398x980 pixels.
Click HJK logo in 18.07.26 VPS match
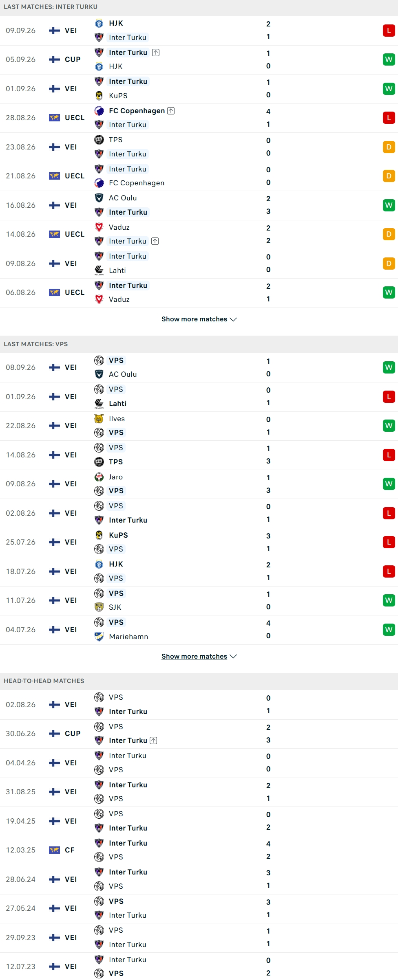[99, 564]
